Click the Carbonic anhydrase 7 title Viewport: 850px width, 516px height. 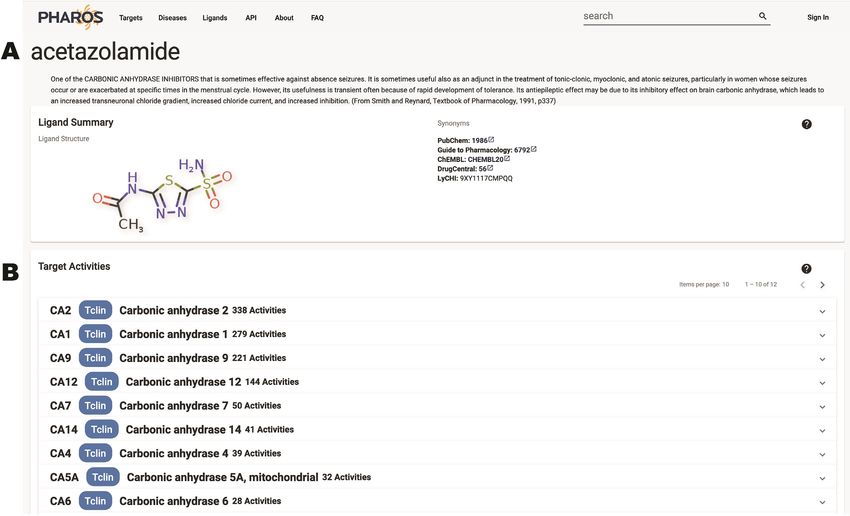[x=173, y=406]
